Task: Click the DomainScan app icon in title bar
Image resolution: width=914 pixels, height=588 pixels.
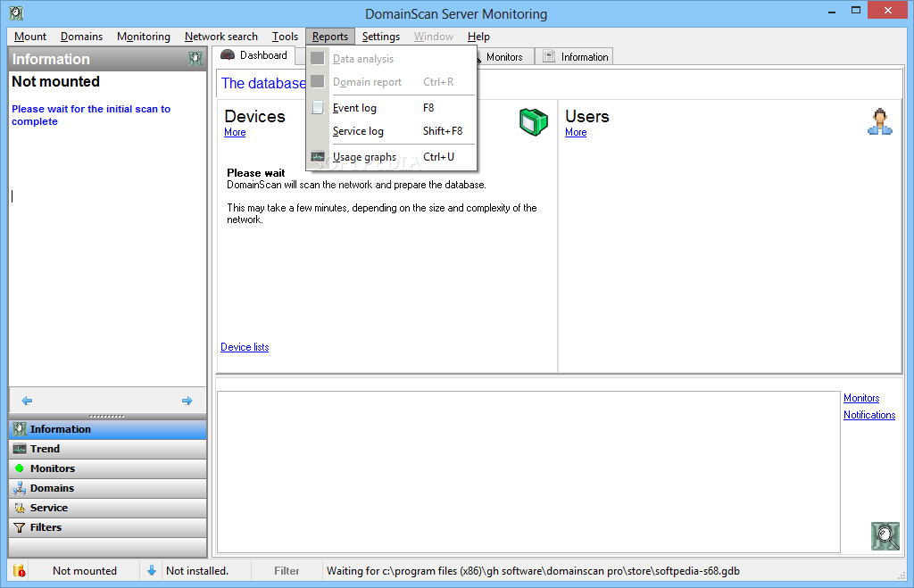Action: click(x=16, y=12)
